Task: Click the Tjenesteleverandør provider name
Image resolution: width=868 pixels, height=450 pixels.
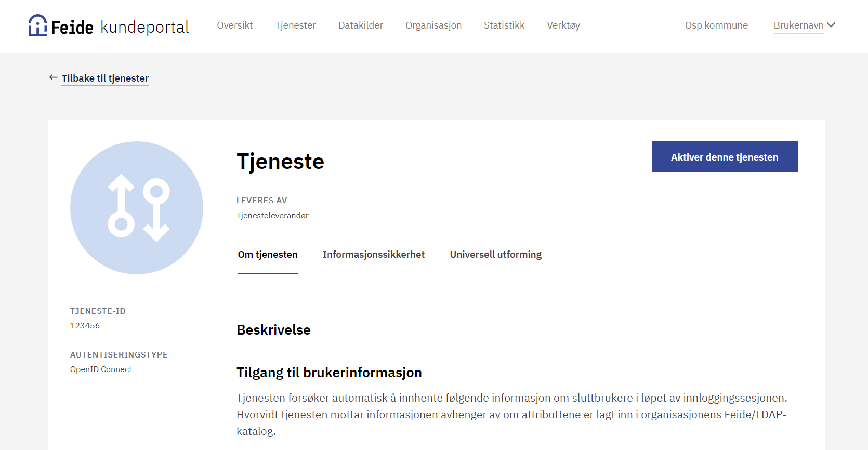Action: 272,216
